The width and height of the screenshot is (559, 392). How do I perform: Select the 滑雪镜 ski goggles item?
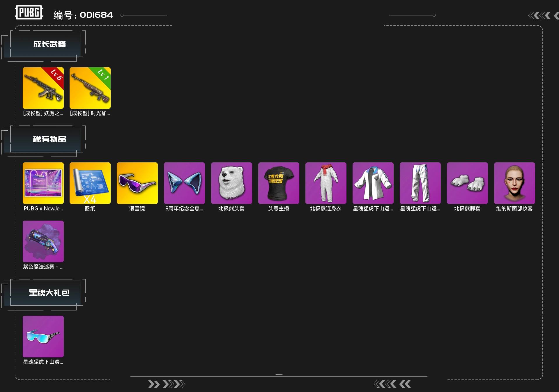[137, 183]
